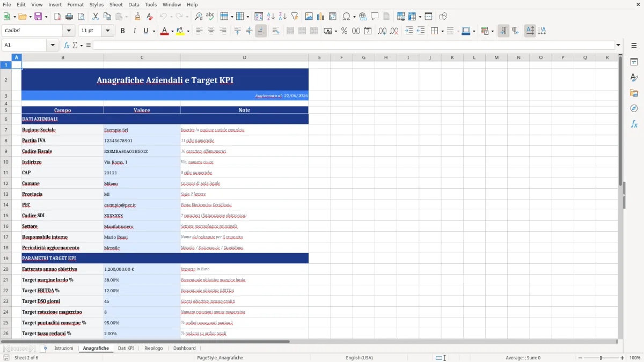The image size is (644, 362).
Task: Open Find & Replace icon
Action: (199, 17)
